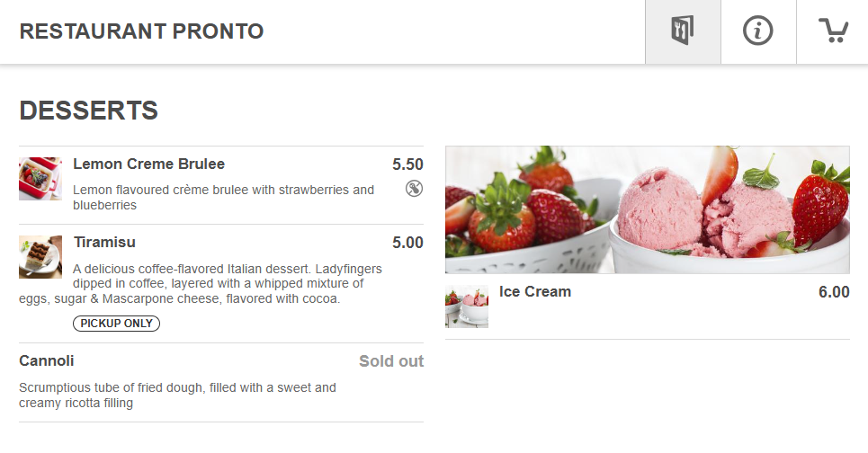Click the dietary icon under Lemon Creme Brulee price

414,188
